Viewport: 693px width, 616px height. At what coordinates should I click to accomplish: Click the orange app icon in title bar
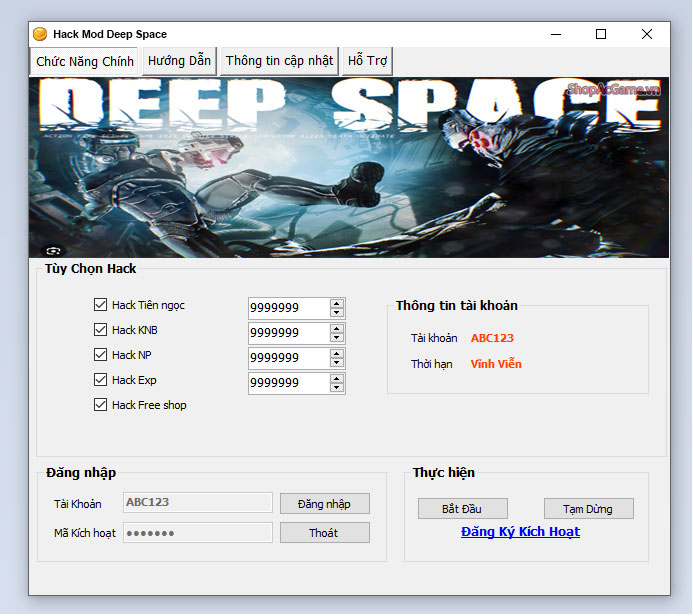pos(40,34)
